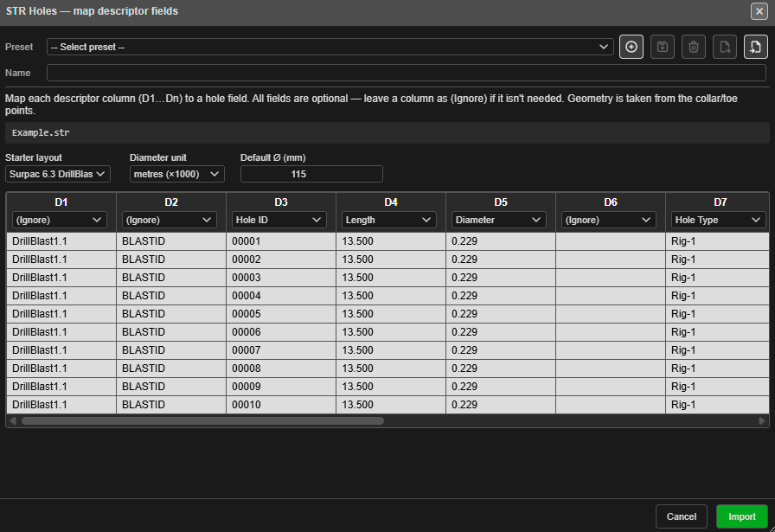775x532 pixels.
Task: Open the D6 column field dropdown
Action: point(608,220)
